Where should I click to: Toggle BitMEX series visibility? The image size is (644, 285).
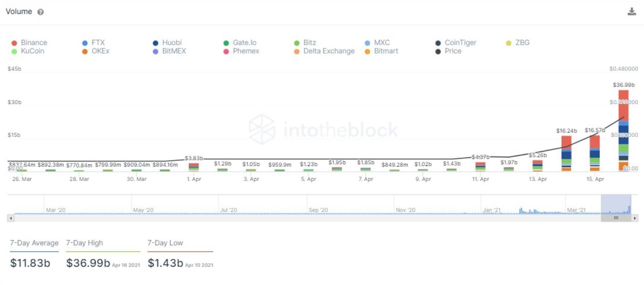[x=169, y=51]
